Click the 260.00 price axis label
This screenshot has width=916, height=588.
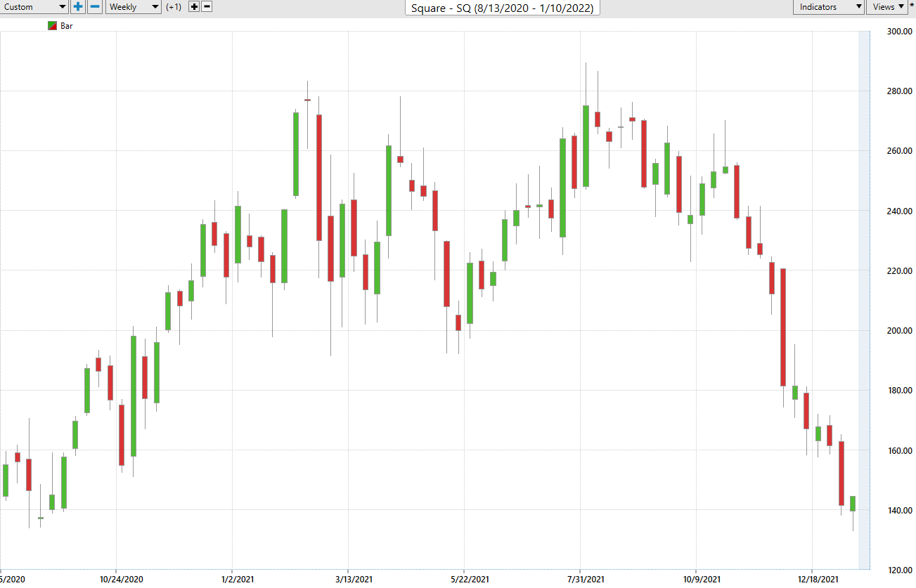coord(898,151)
